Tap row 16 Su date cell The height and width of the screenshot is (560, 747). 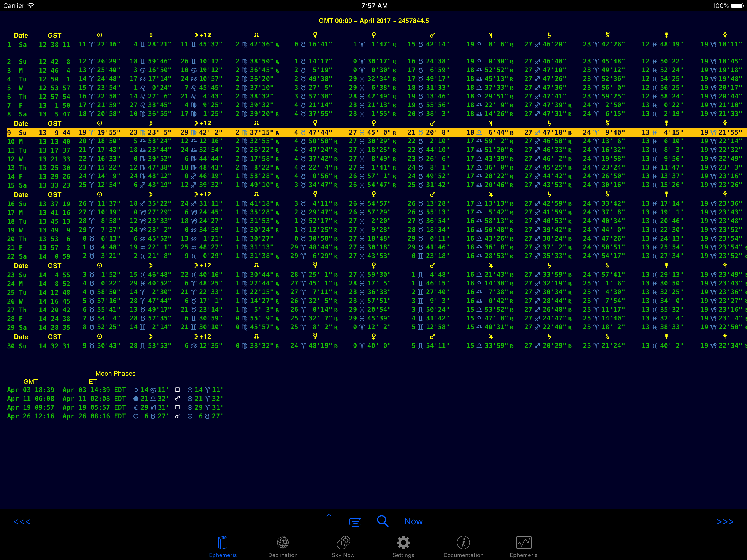click(x=17, y=204)
